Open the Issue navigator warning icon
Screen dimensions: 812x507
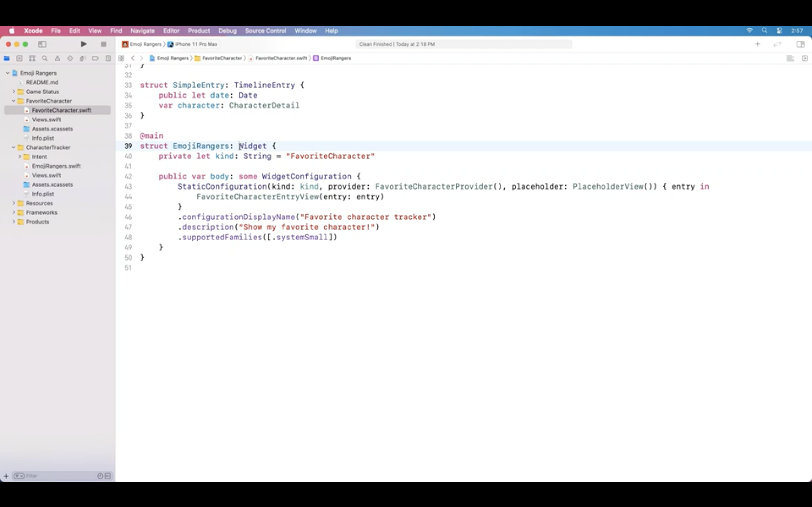click(x=57, y=58)
